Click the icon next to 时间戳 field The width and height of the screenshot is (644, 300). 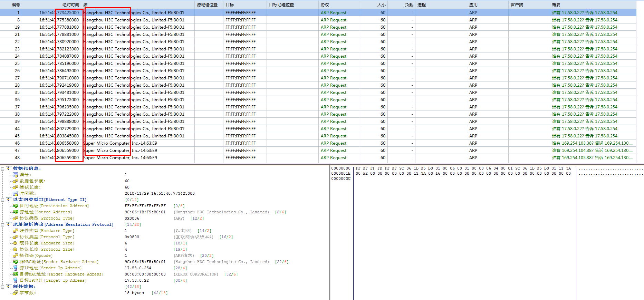(x=15, y=193)
